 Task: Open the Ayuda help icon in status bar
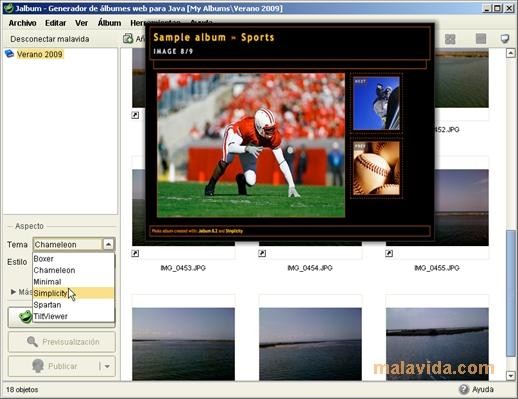click(x=464, y=389)
